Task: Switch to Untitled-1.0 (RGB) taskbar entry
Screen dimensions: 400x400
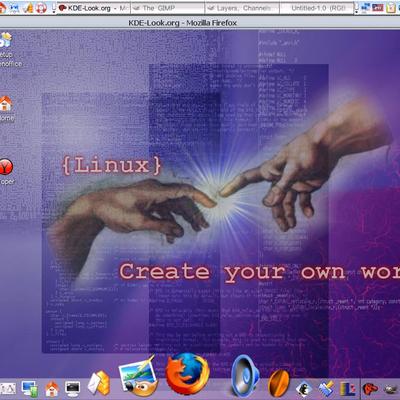Action: 316,8
